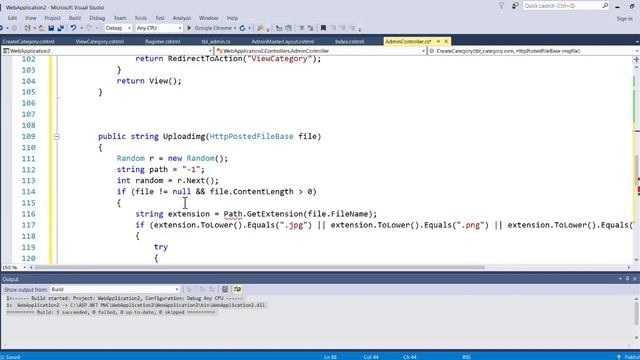Open the Edit menu
The height and width of the screenshot is (360, 640).
12,18
